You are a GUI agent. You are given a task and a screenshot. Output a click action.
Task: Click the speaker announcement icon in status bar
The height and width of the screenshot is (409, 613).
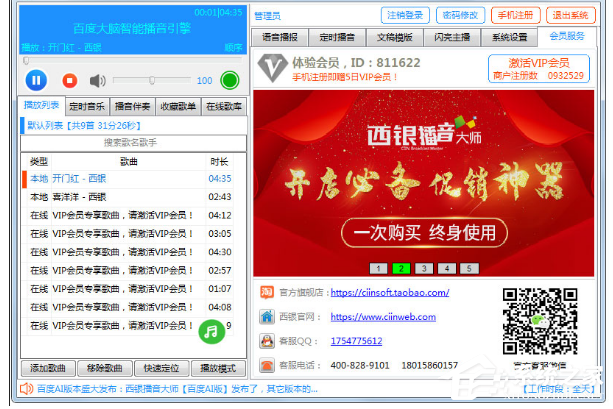[x=26, y=389]
